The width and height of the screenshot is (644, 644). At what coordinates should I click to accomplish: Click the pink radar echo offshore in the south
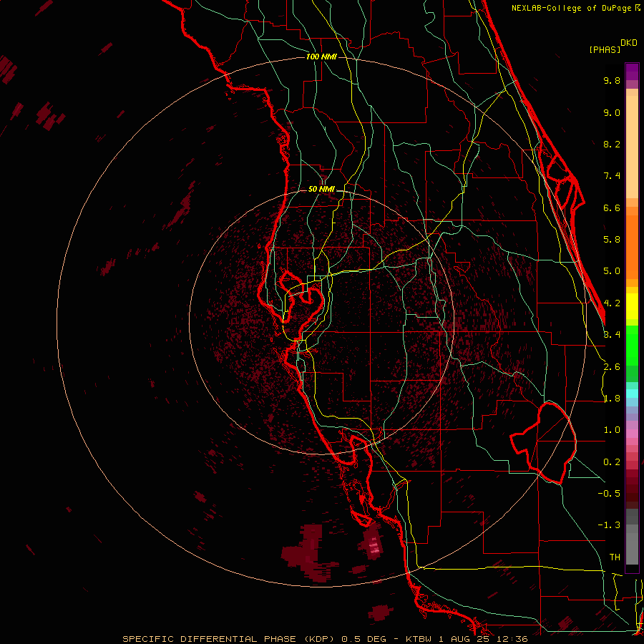(374, 545)
